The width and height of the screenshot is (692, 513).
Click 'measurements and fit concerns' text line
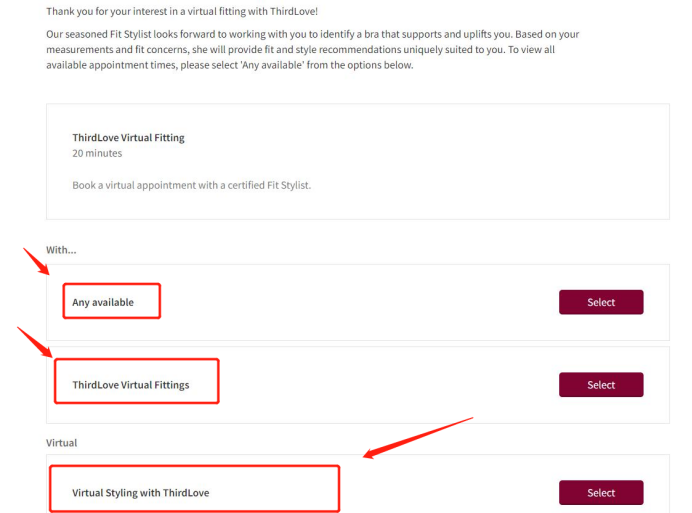118,50
